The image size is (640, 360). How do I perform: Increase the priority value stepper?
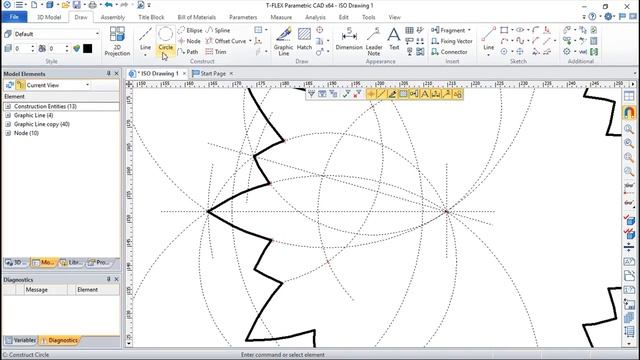tap(67, 47)
